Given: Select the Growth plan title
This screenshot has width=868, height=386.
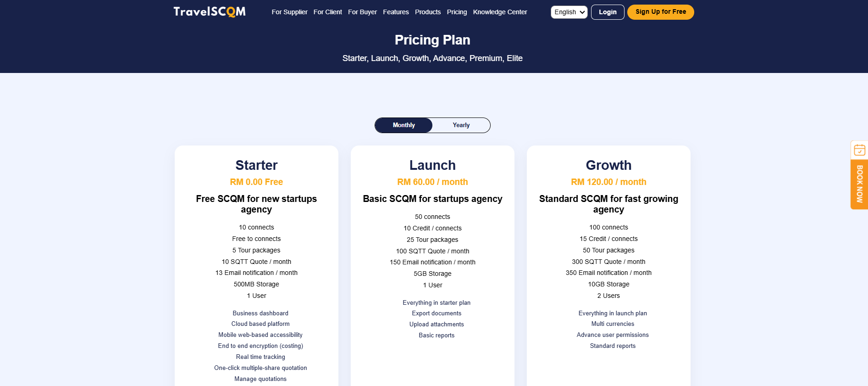Looking at the screenshot, I should (608, 165).
